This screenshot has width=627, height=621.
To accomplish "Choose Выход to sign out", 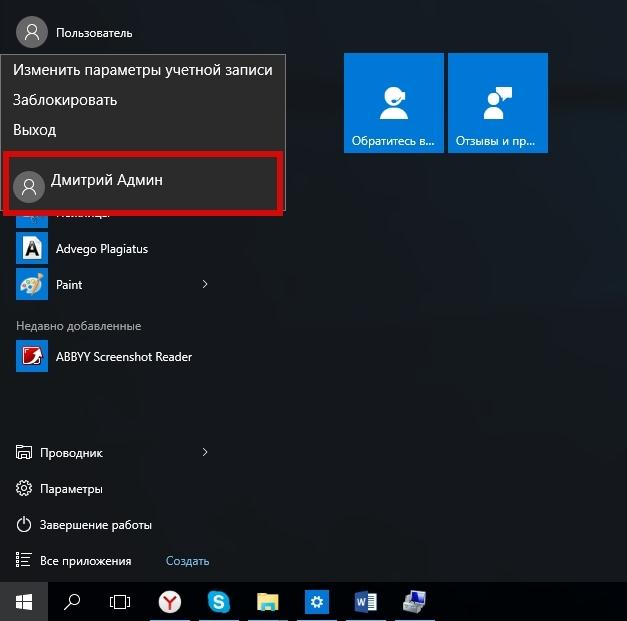I will pyautogui.click(x=34, y=130).
